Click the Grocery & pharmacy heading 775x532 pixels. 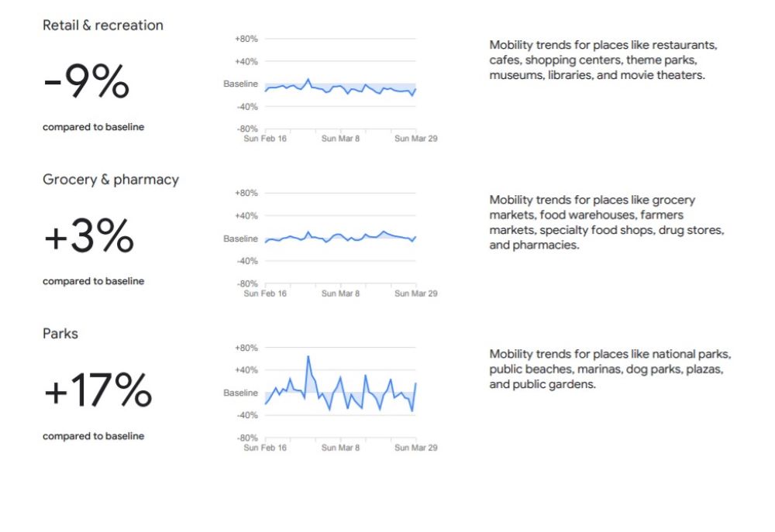tap(111, 180)
